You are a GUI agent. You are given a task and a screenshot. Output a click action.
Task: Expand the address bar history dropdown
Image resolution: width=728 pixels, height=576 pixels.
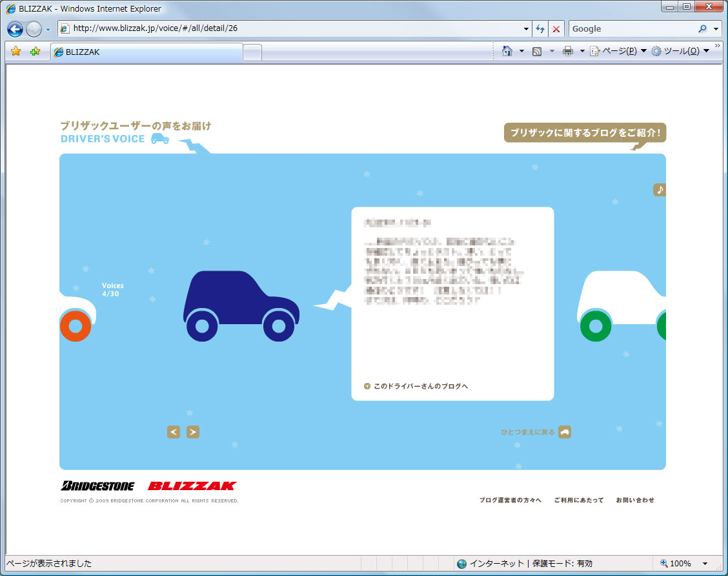pos(526,29)
